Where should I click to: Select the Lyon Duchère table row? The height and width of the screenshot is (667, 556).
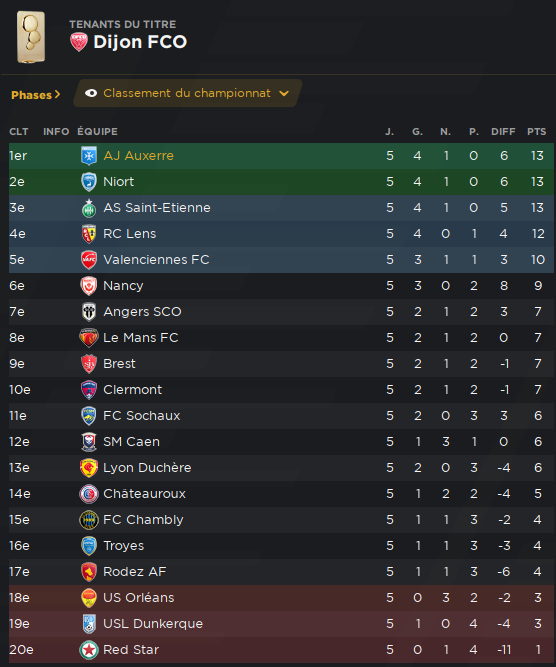[281, 468]
